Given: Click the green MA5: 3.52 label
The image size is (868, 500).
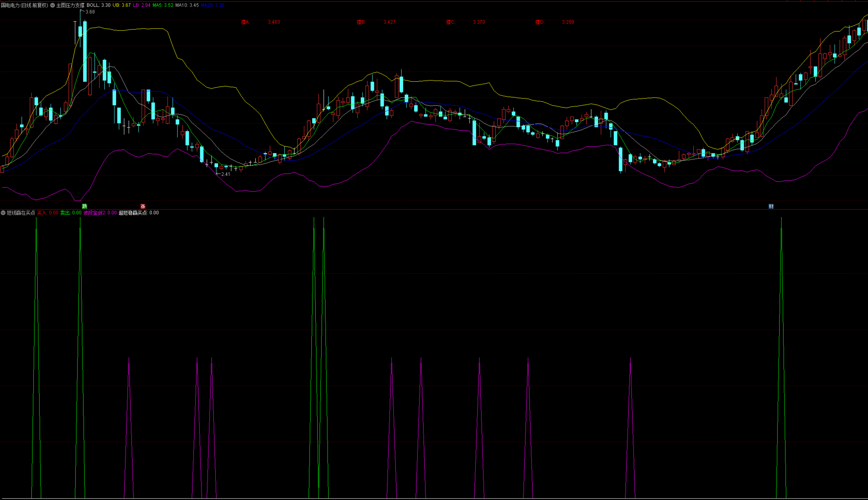Looking at the screenshot, I should [163, 5].
